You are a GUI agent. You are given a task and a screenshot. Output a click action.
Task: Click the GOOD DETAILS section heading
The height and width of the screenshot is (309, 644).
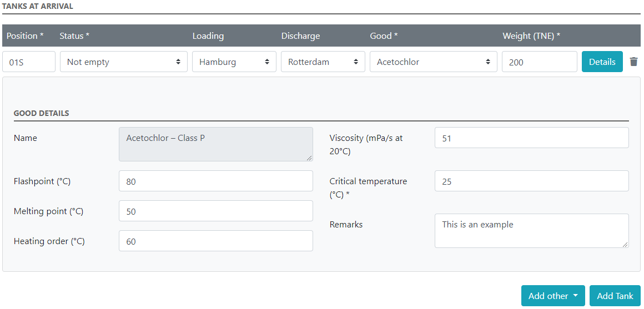[x=41, y=113]
